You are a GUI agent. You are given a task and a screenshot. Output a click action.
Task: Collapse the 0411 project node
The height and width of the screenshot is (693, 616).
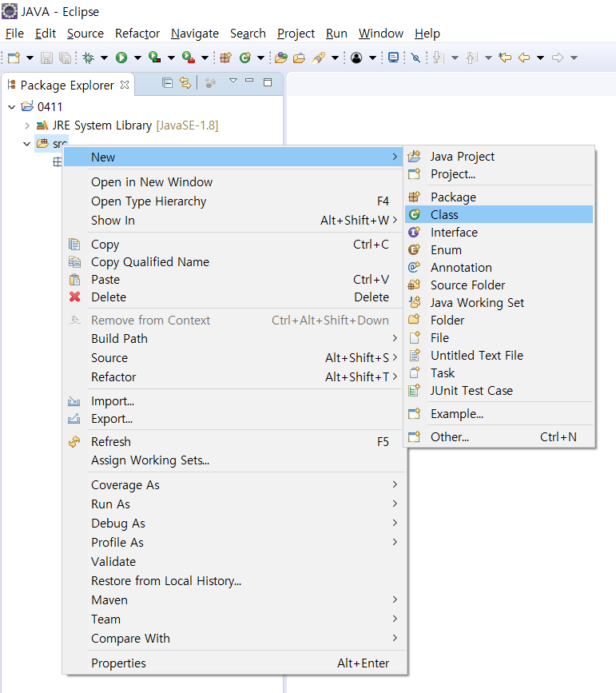[12, 107]
